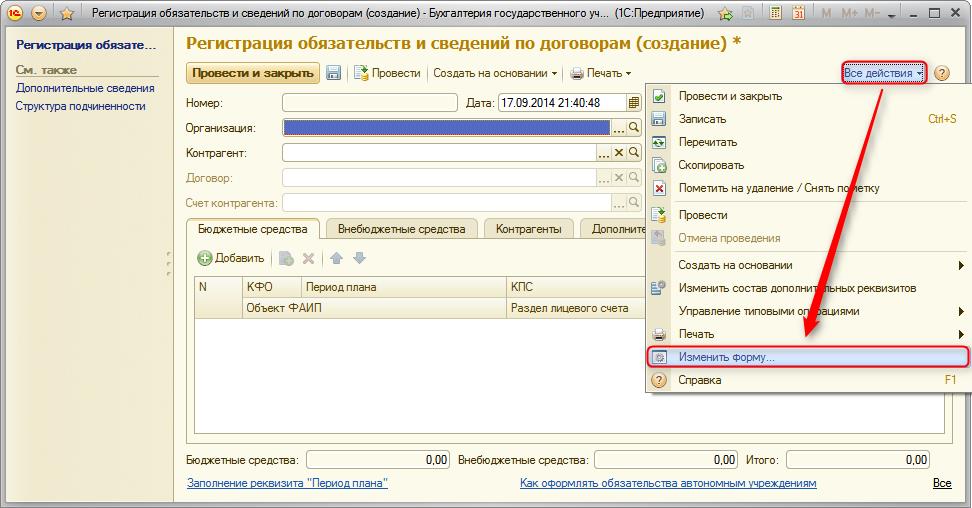Select 'Провести' in the actions menu
The image size is (972, 508).
coord(808,215)
